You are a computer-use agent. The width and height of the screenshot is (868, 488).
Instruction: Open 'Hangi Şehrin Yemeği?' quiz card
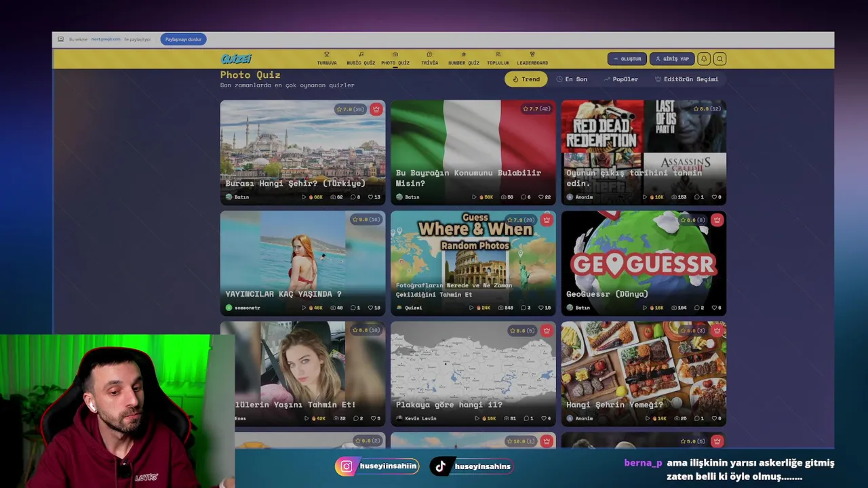coord(644,373)
